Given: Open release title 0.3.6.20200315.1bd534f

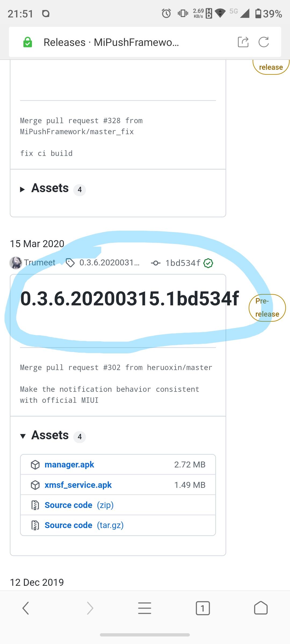Looking at the screenshot, I should tap(130, 299).
